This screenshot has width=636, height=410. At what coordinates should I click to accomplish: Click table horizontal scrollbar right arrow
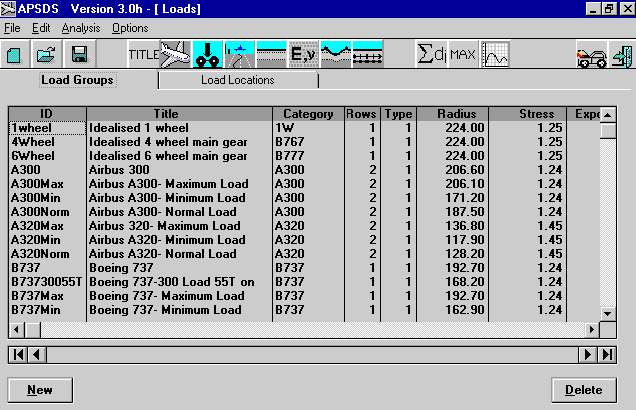pos(592,330)
